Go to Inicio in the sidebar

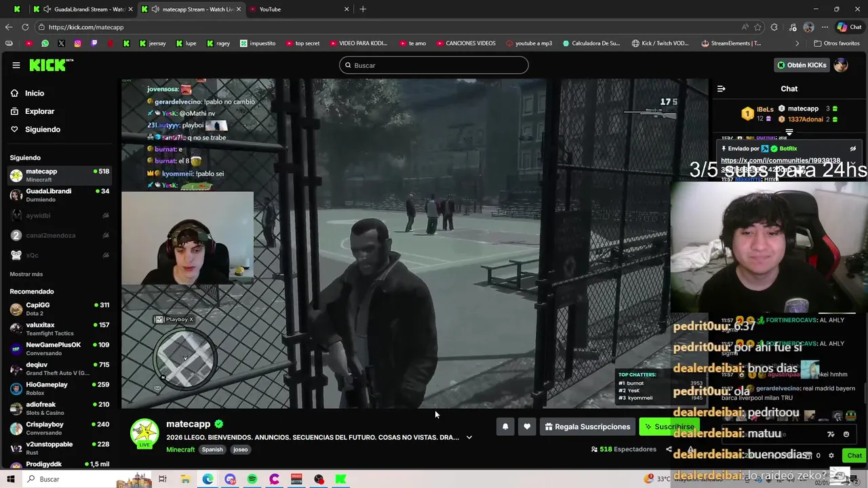(35, 93)
